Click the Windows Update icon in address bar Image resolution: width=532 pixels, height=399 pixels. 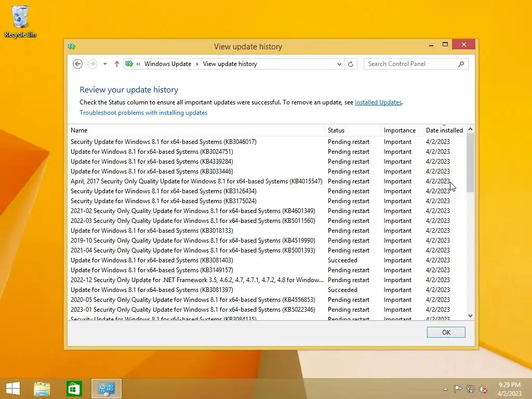(129, 64)
